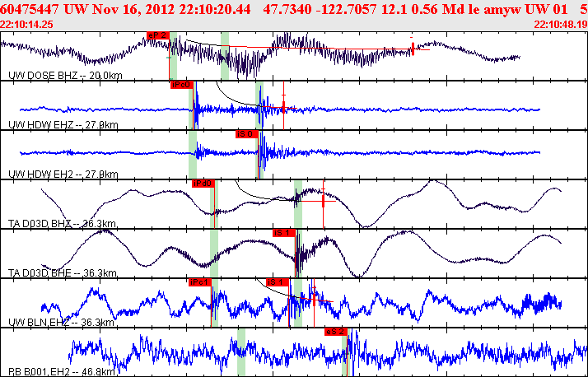The image size is (588, 377).
Task: Click the UW DOSE BHZ -- 20.0km channel label
Action: (65, 76)
